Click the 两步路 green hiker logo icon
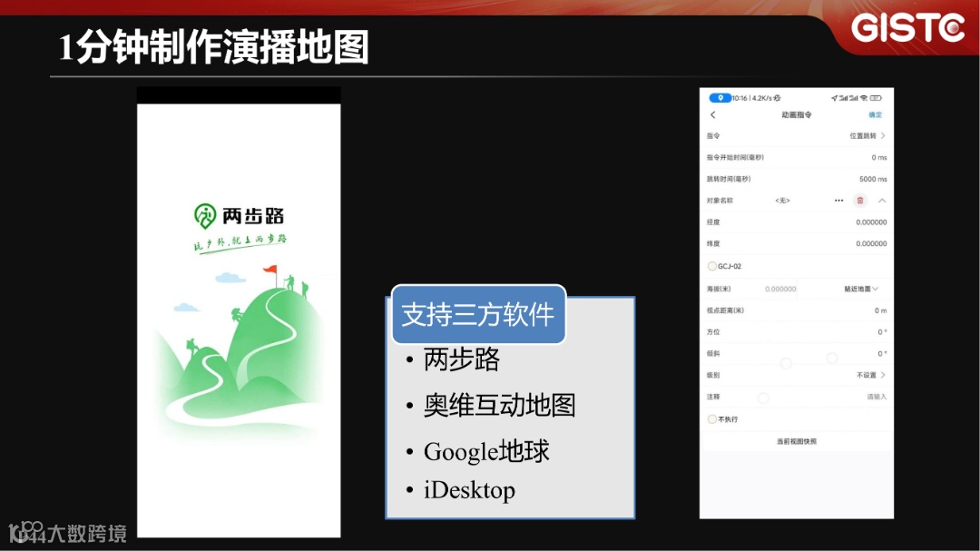Viewport: 980px width, 551px height. (205, 216)
